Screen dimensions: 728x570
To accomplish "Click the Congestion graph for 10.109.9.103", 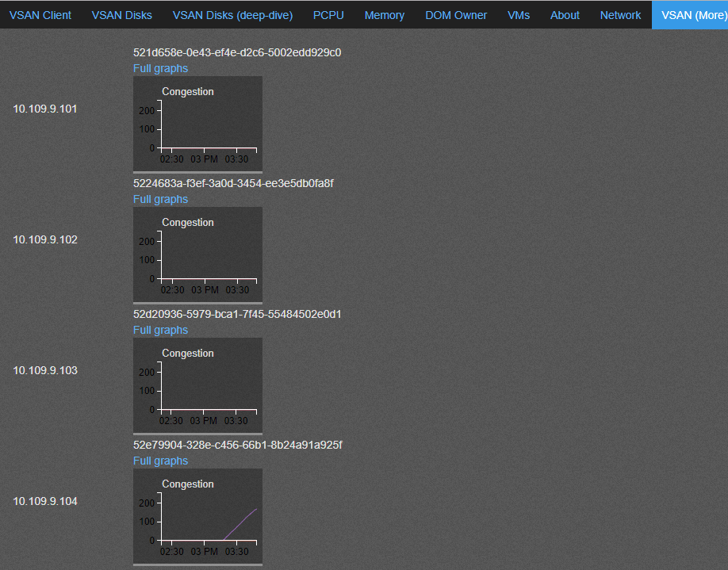I will [x=197, y=384].
